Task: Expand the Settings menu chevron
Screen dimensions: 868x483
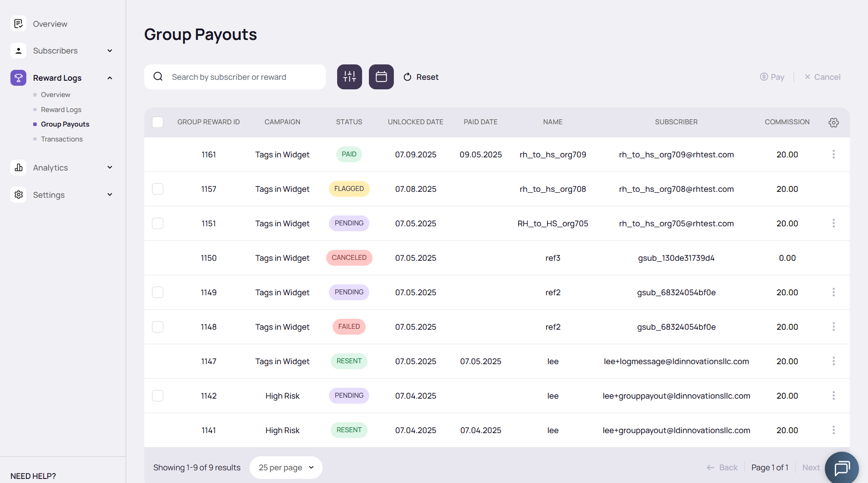Action: click(110, 195)
